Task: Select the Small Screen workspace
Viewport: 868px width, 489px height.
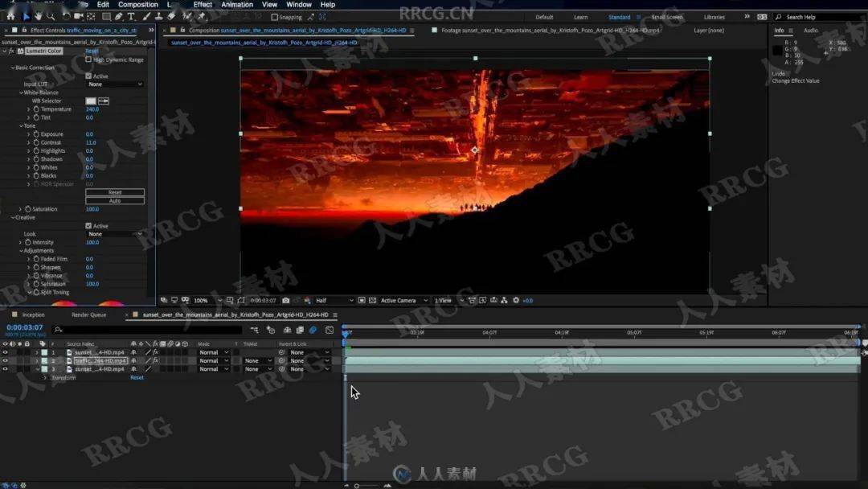Action: click(x=667, y=17)
